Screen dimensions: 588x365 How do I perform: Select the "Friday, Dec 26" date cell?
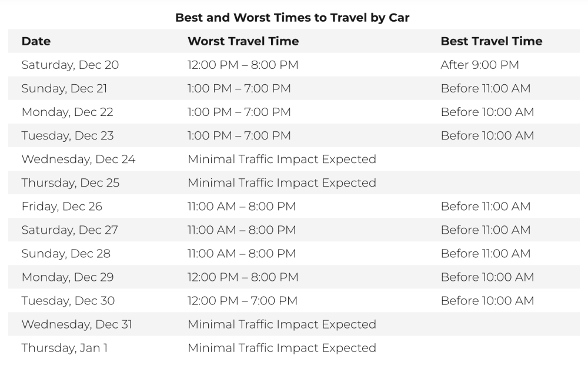[62, 206]
